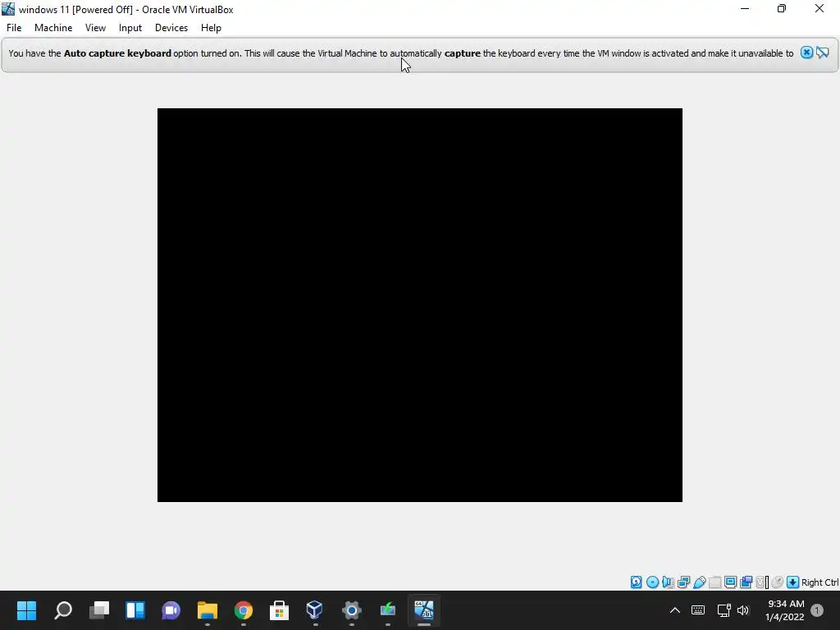This screenshot has width=840, height=630.
Task: Click the USB devices status icon
Action: 700,582
